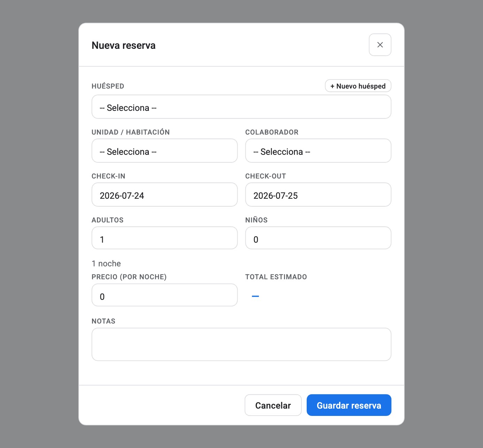Click the blue dash under Total estimado
483x448 pixels.
coord(255,296)
